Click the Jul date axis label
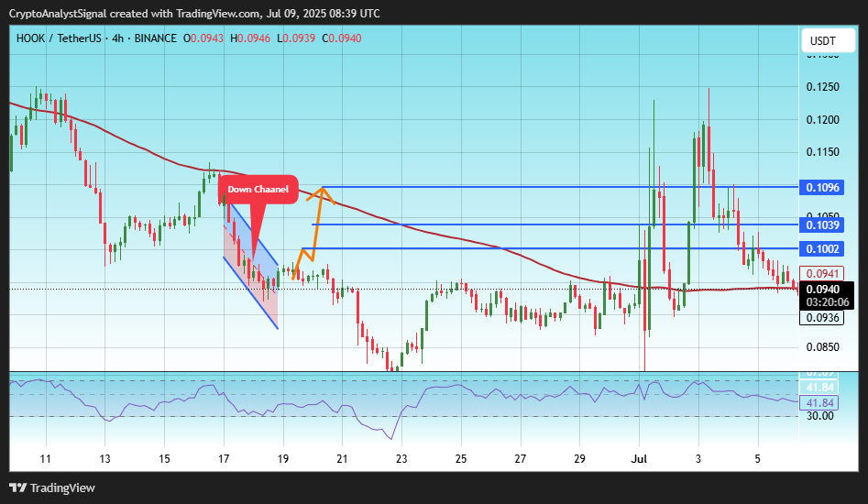The width and height of the screenshot is (868, 504). pyautogui.click(x=639, y=458)
